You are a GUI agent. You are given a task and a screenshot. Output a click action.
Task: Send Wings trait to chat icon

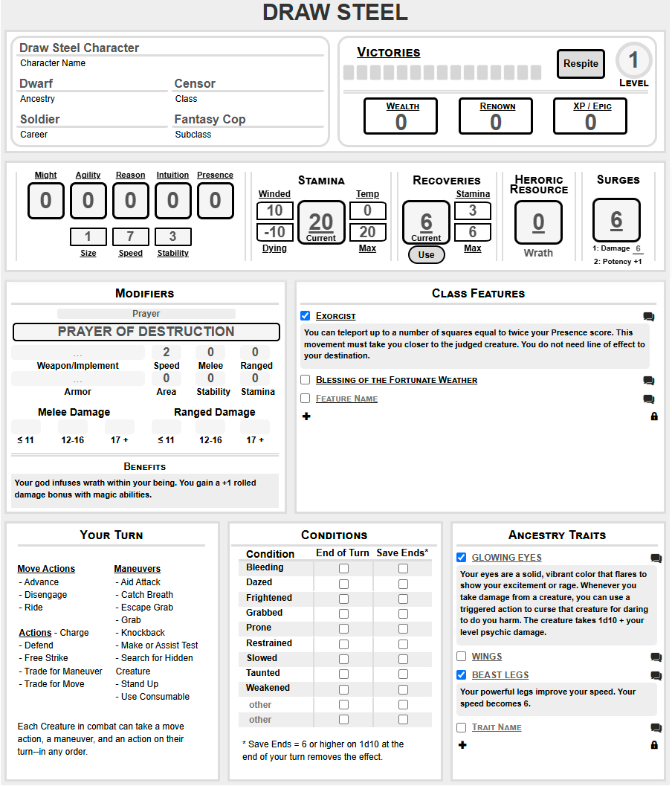(x=656, y=657)
